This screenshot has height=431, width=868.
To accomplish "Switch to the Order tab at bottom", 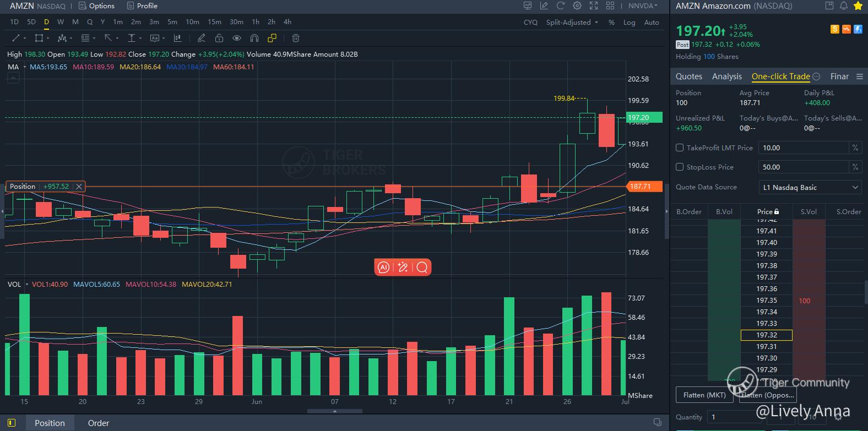I will coord(99,423).
